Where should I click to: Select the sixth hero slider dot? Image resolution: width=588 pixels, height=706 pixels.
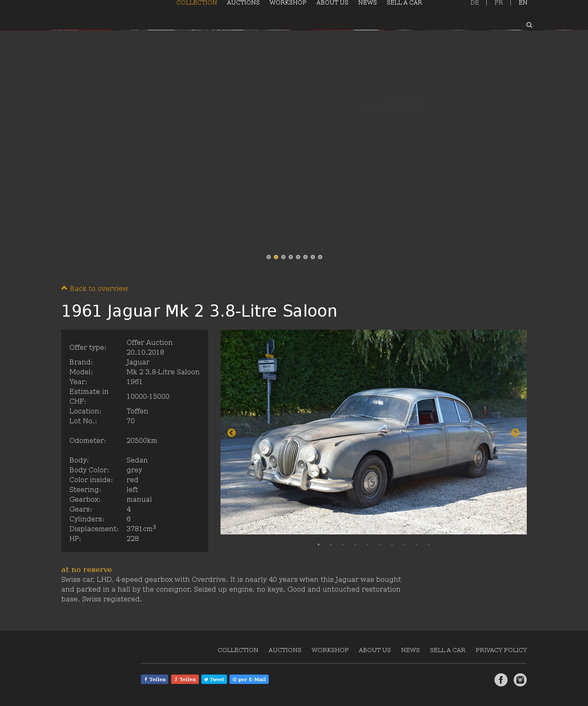pos(305,257)
